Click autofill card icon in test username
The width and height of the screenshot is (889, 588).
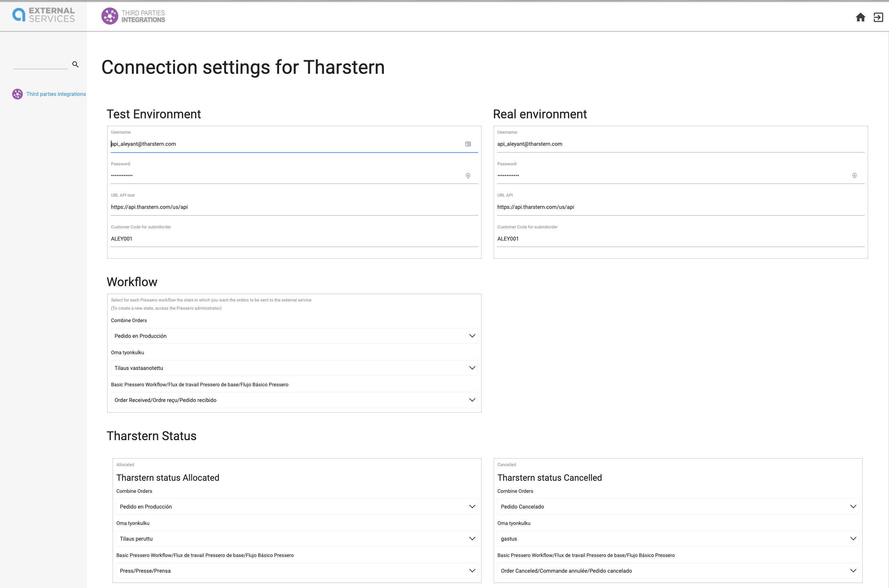coord(468,144)
